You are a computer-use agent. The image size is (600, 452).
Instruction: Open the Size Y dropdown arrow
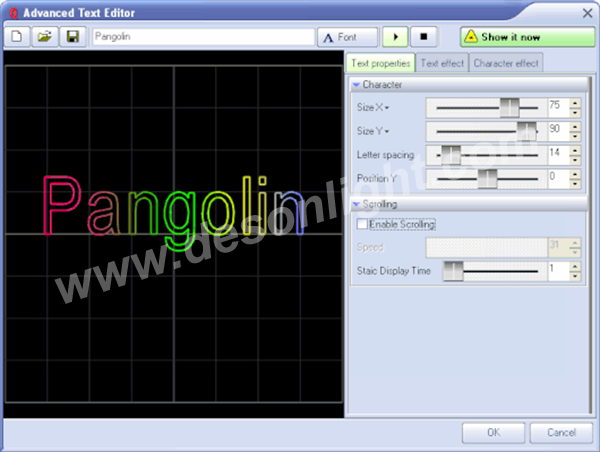(387, 131)
